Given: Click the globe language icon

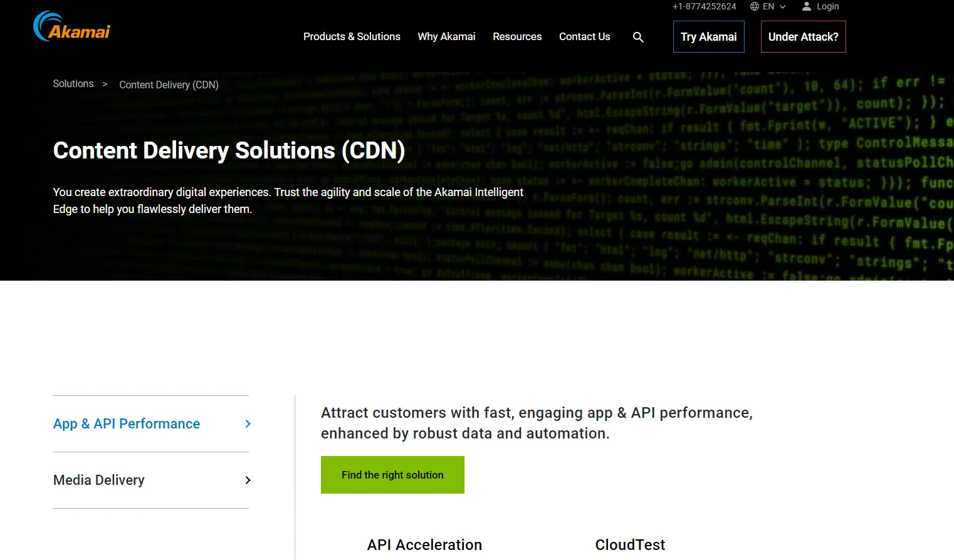Looking at the screenshot, I should [755, 6].
